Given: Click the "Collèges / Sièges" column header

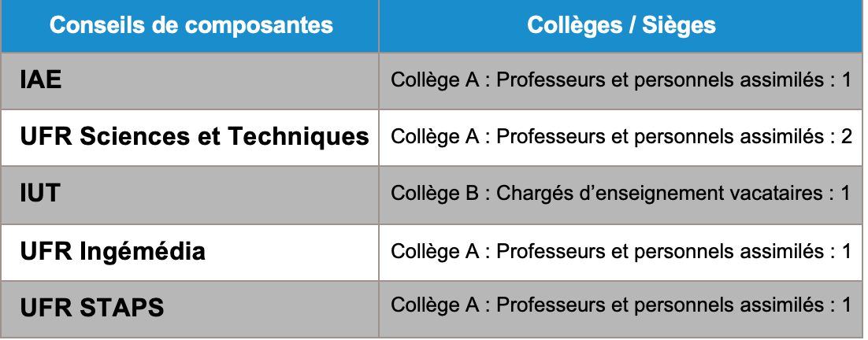Looking at the screenshot, I should [621, 25].
